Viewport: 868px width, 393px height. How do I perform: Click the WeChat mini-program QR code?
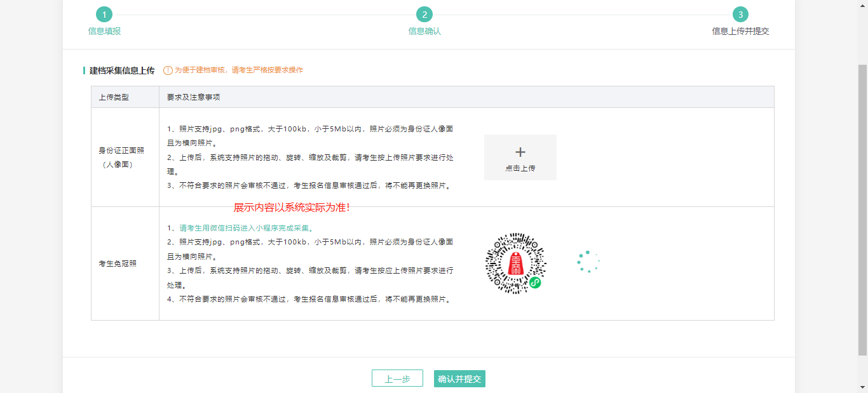click(515, 263)
